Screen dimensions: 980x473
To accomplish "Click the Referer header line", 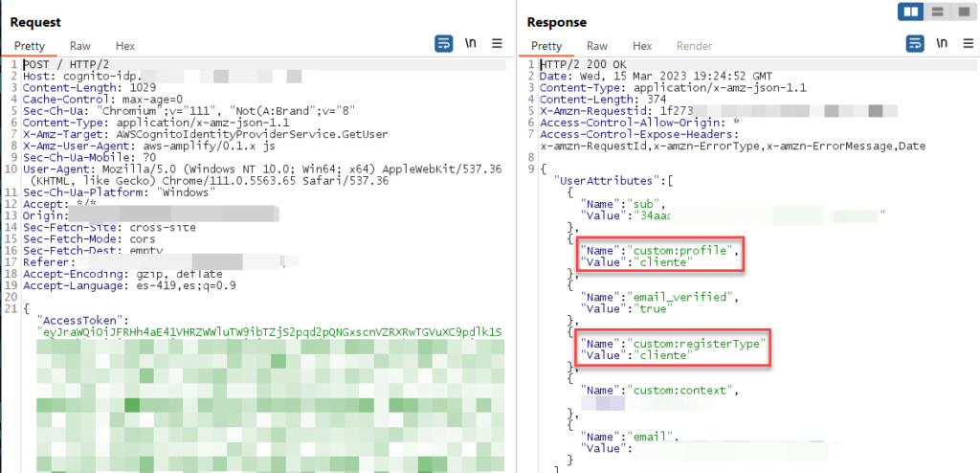I will [x=161, y=262].
